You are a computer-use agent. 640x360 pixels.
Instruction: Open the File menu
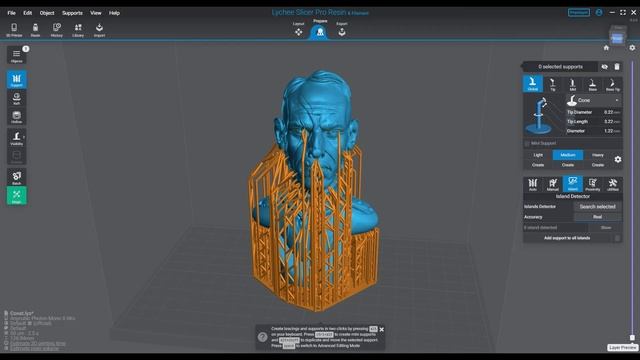[x=11, y=13]
